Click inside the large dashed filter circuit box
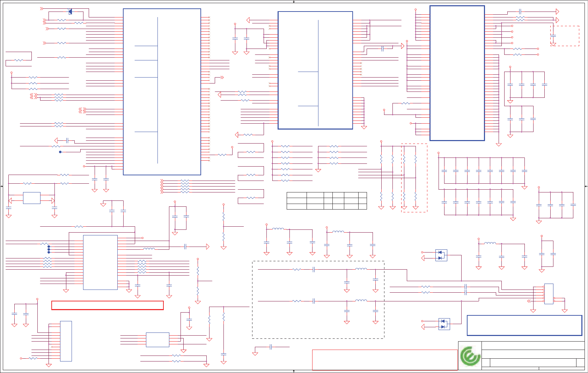Image resolution: width=588 pixels, height=373 pixels. (x=318, y=300)
